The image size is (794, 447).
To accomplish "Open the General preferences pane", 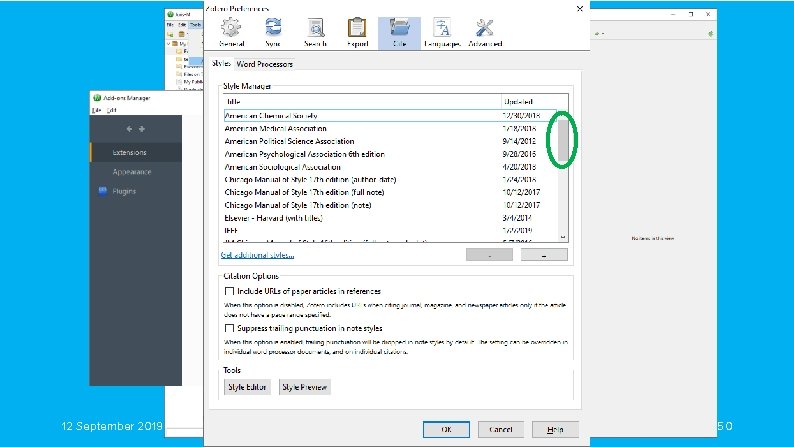I will click(231, 33).
